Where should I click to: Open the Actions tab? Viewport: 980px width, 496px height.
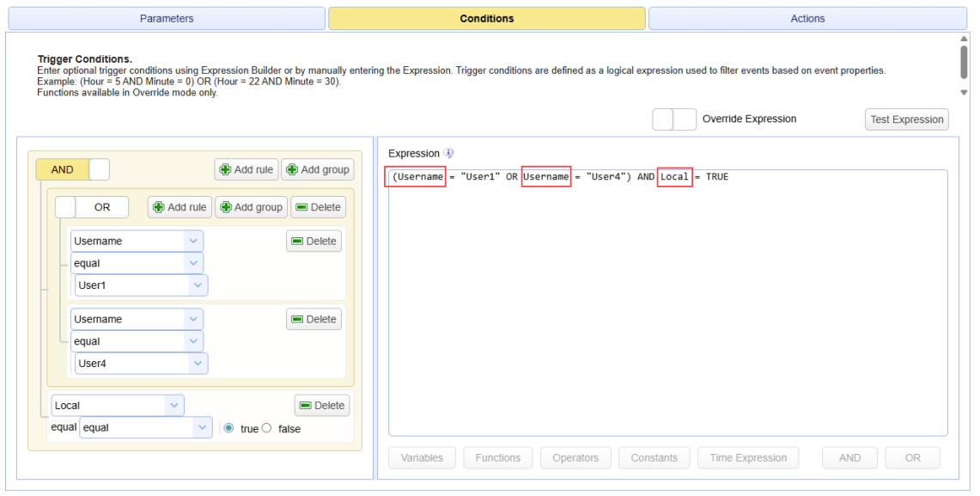(807, 18)
